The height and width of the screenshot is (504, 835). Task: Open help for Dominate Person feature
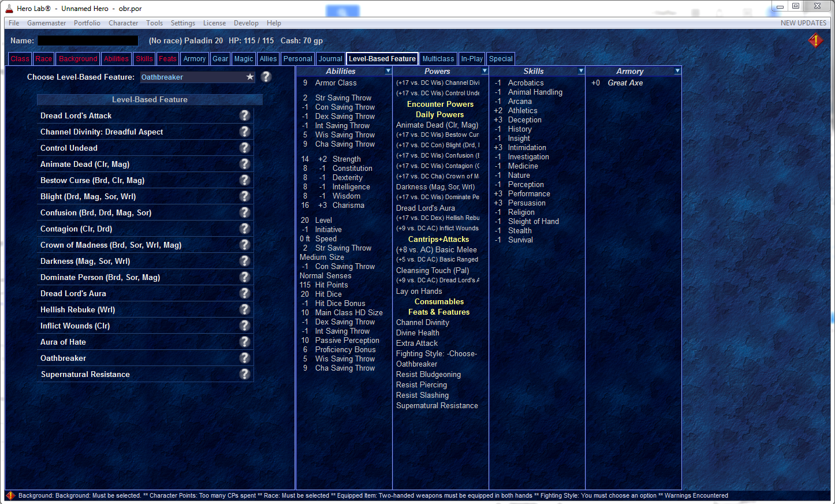click(245, 277)
